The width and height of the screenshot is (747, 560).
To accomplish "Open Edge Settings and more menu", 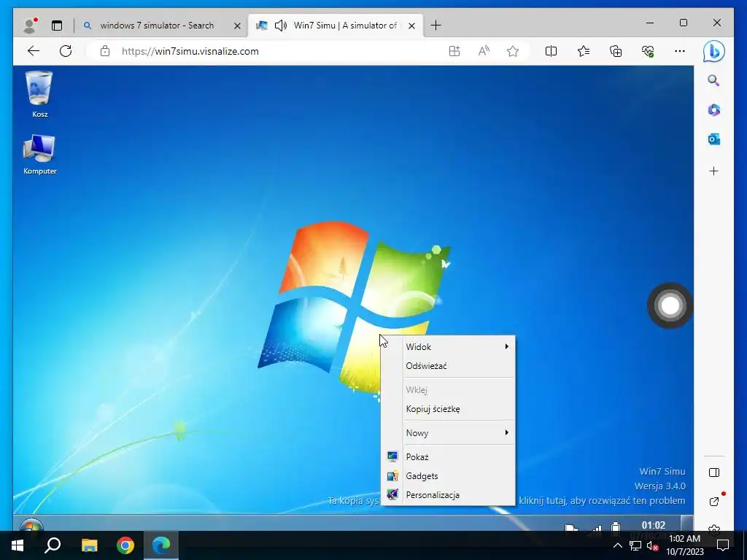I will 680,51.
